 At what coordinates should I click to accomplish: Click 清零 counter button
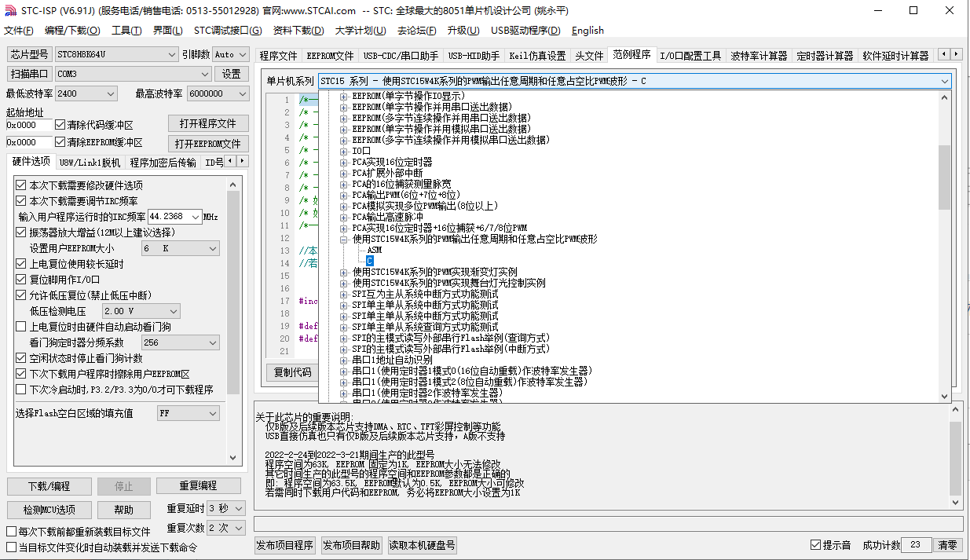(947, 545)
